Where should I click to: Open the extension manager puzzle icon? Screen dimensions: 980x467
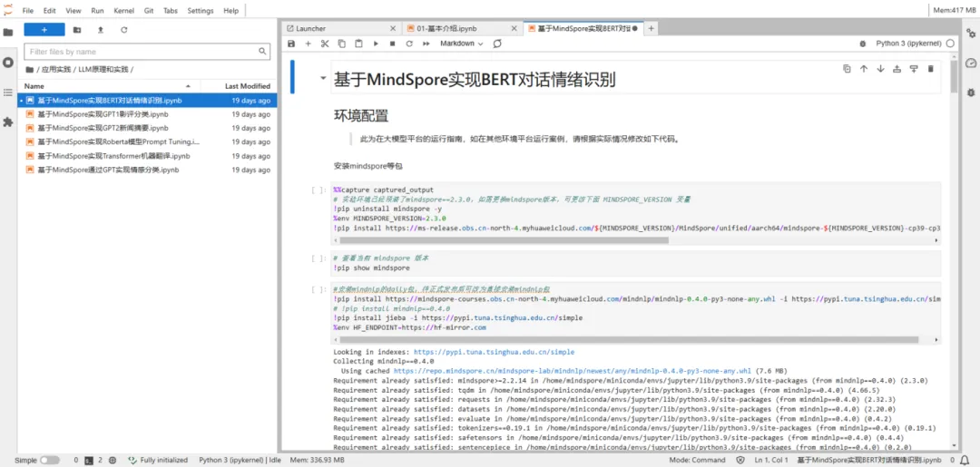coord(8,122)
